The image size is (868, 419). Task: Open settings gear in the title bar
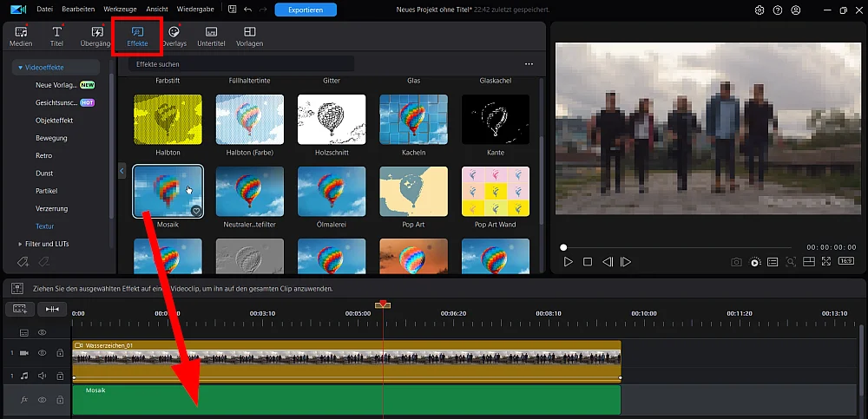click(759, 10)
